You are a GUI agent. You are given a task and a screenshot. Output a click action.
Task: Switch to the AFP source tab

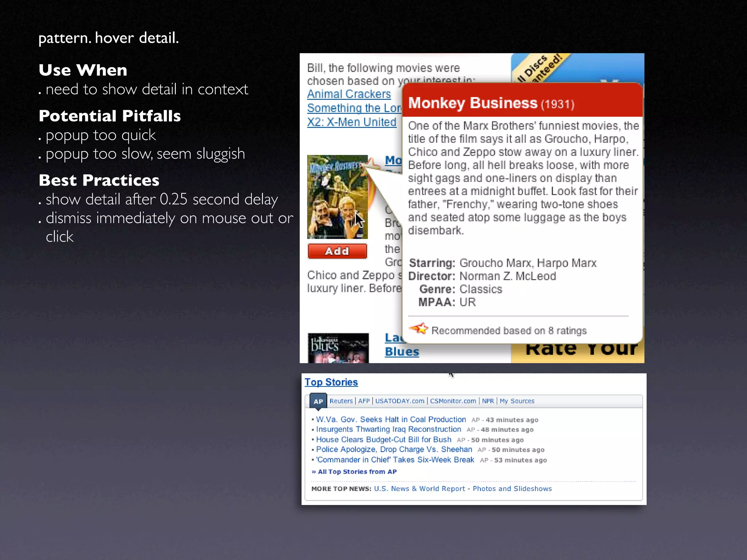(364, 401)
